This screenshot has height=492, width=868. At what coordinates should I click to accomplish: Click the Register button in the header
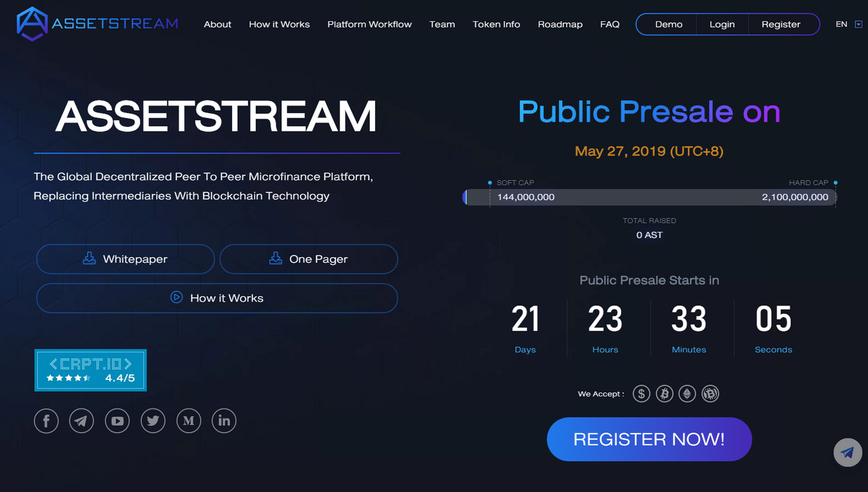781,24
